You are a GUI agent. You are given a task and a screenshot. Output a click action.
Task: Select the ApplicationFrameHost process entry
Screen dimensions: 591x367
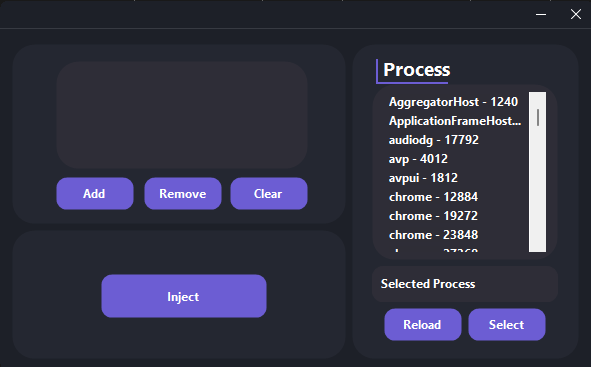tap(455, 121)
